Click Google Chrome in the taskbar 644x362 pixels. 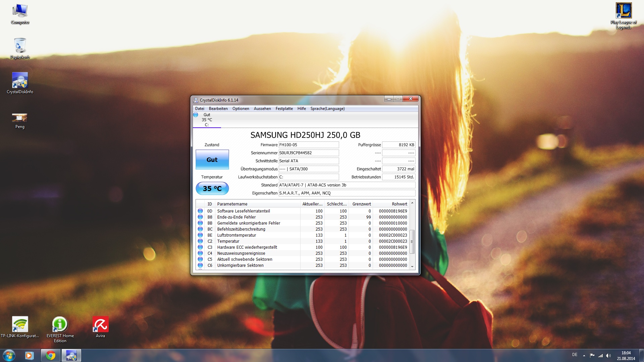(51, 355)
